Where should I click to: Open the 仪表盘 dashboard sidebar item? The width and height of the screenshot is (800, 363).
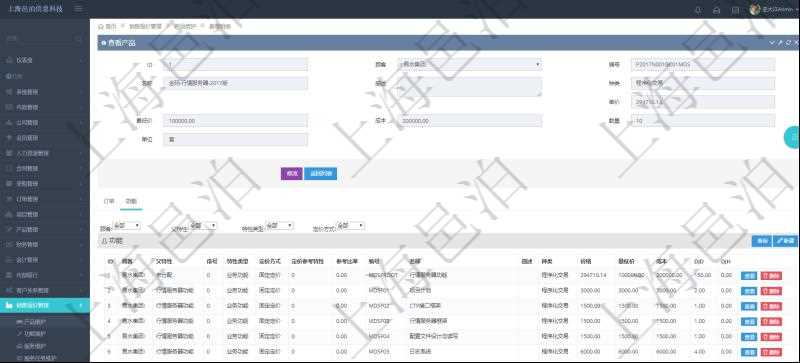pyautogui.click(x=45, y=60)
